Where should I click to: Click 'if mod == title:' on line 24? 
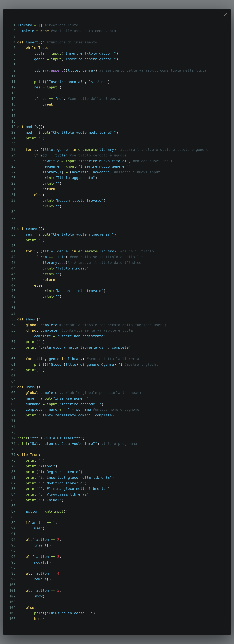(x=51, y=155)
